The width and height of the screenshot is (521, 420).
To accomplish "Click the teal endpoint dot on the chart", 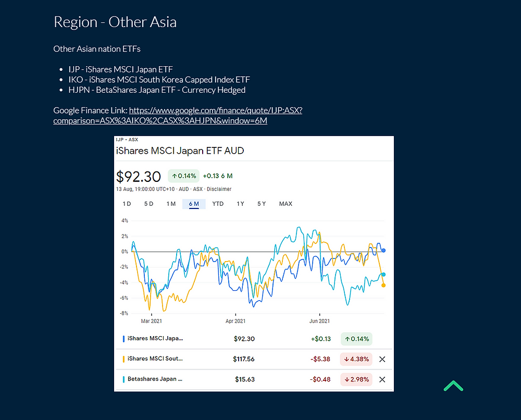I will coord(383,275).
